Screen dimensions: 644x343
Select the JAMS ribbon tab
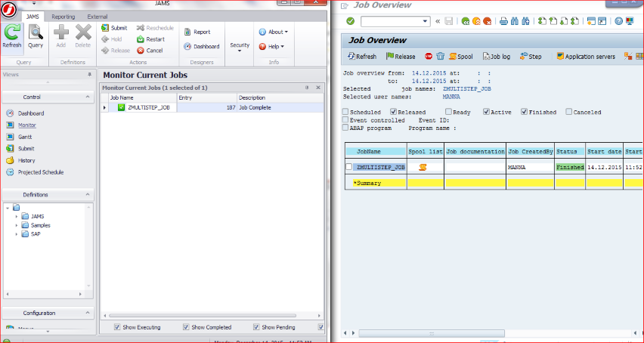tap(33, 17)
